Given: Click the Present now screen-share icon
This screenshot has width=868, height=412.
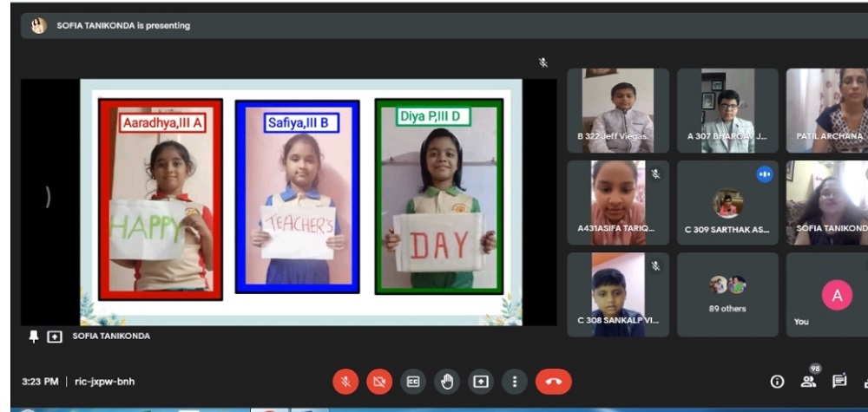Looking at the screenshot, I should point(481,382).
